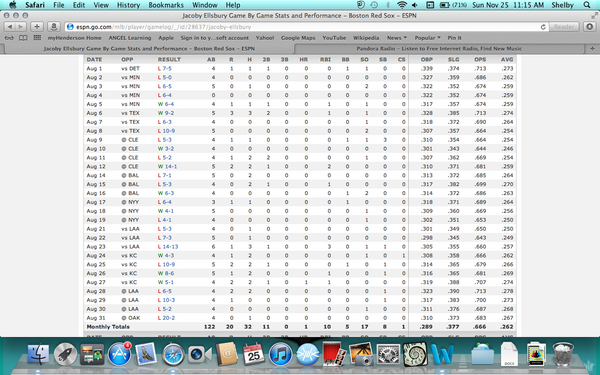Image resolution: width=600 pixels, height=375 pixels.
Task: Go forward with the Safari forward arrow
Action: click(21, 27)
